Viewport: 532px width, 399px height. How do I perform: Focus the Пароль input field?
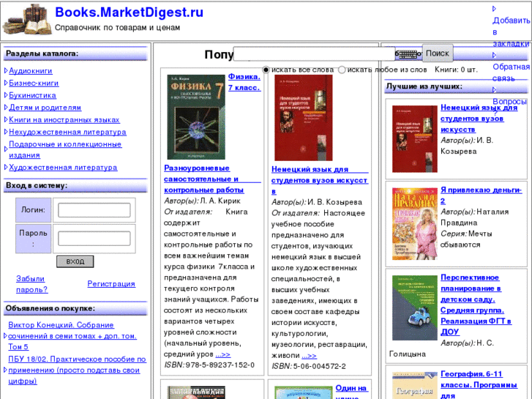[94, 239]
